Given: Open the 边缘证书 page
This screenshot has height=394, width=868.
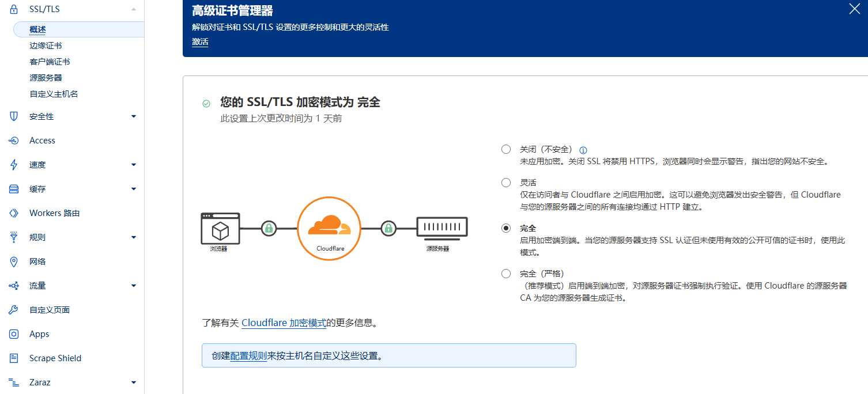Looking at the screenshot, I should pyautogui.click(x=46, y=46).
